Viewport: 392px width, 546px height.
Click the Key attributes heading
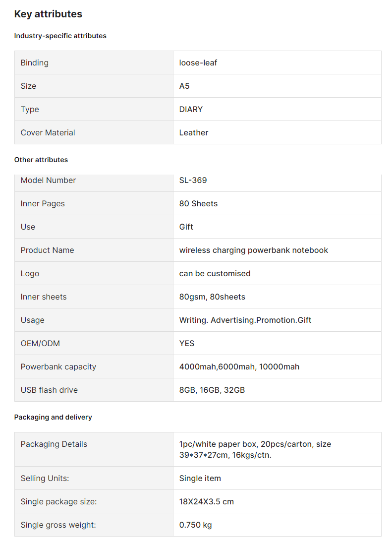coord(48,14)
